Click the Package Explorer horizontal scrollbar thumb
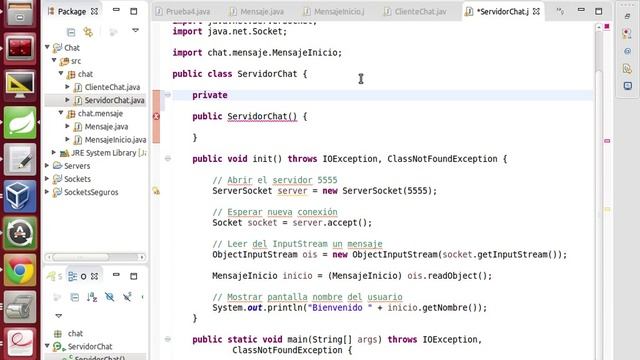Image resolution: width=640 pixels, height=360 pixels. coord(81,257)
